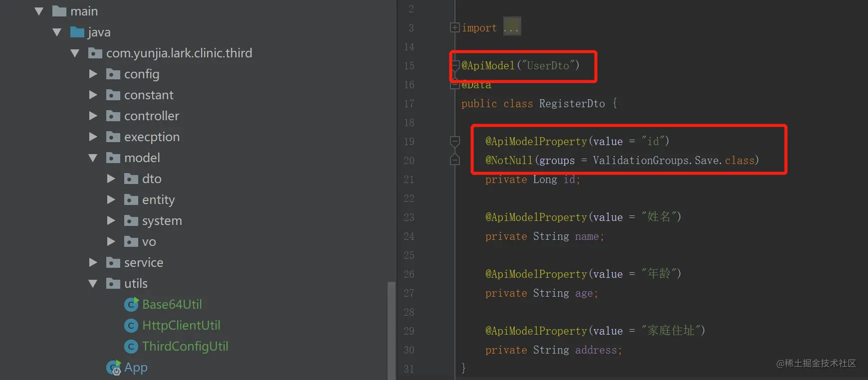The image size is (868, 380).
Task: Click the com.yunjia.lark.clinic.third package icon
Action: 95,53
